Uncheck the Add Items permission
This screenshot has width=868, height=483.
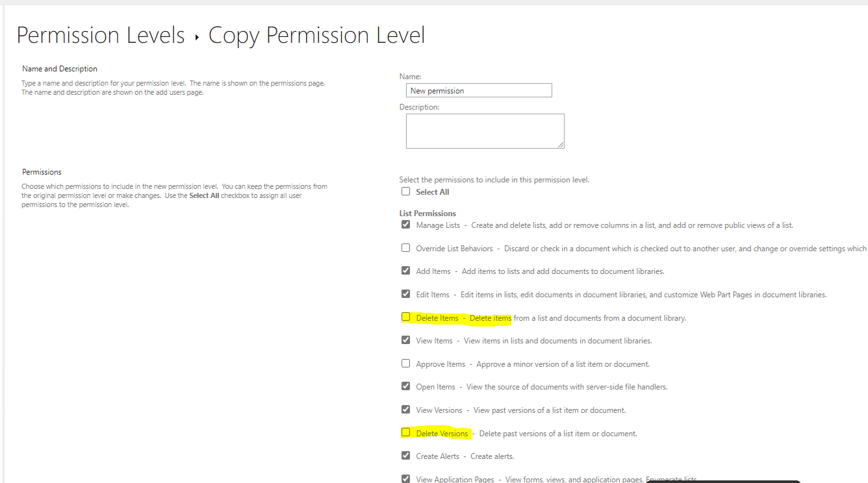click(x=405, y=270)
